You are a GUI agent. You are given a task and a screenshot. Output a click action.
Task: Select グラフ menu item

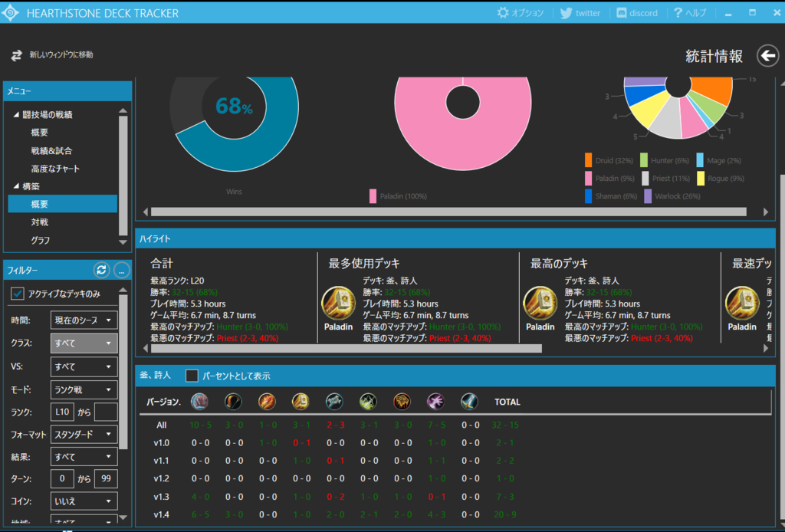point(40,240)
